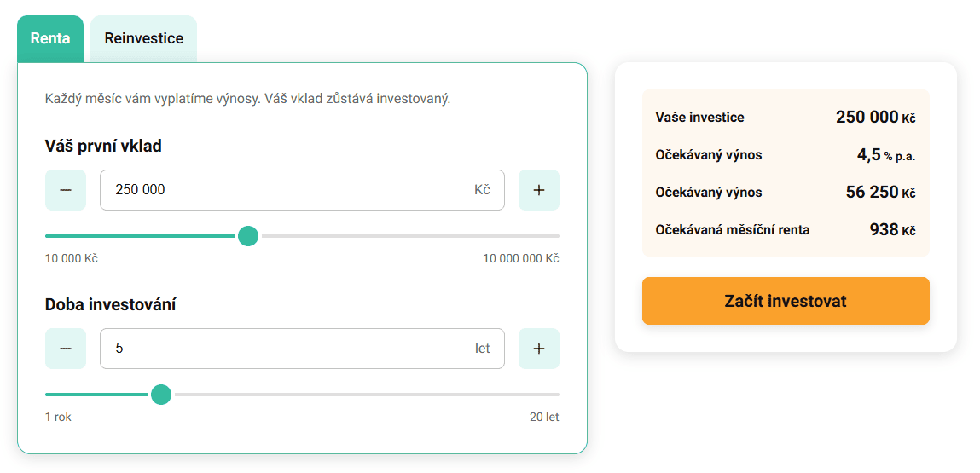Click the 10 000 000 Kč maximum label
The height and width of the screenshot is (473, 980).
pyautogui.click(x=520, y=258)
